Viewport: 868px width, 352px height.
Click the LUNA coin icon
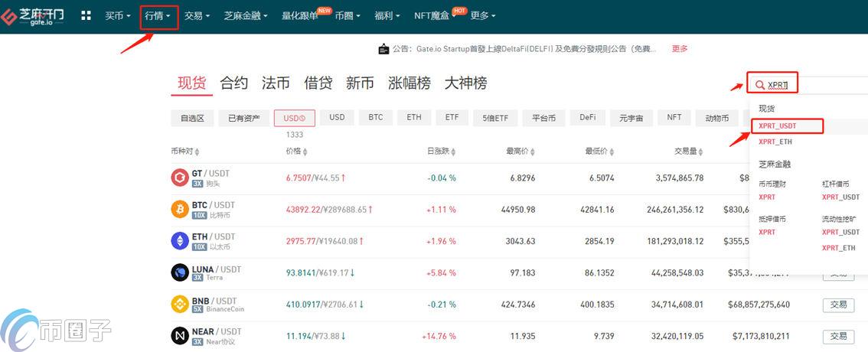point(180,273)
